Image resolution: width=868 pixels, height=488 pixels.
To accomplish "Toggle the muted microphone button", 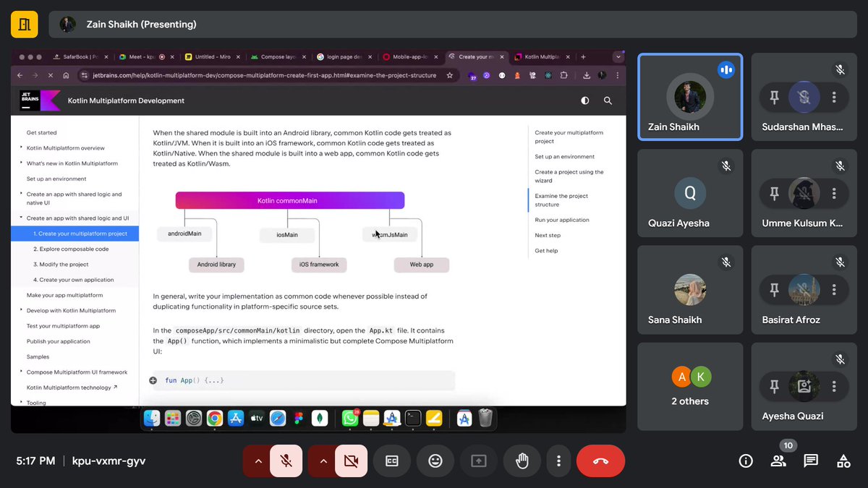I will tap(286, 461).
